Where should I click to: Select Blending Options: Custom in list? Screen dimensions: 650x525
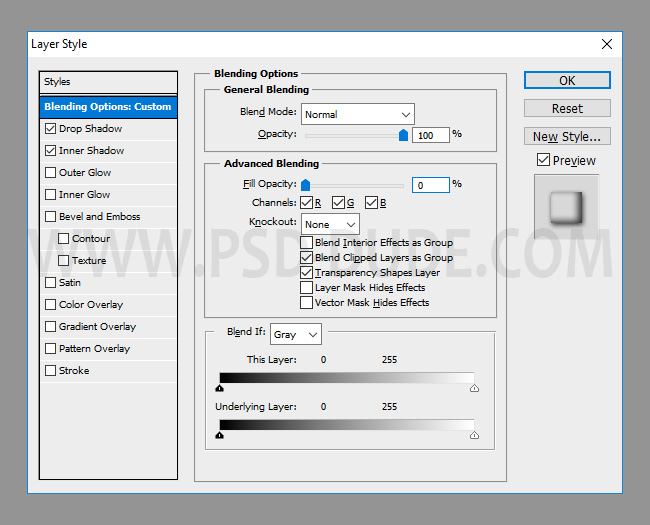point(108,107)
